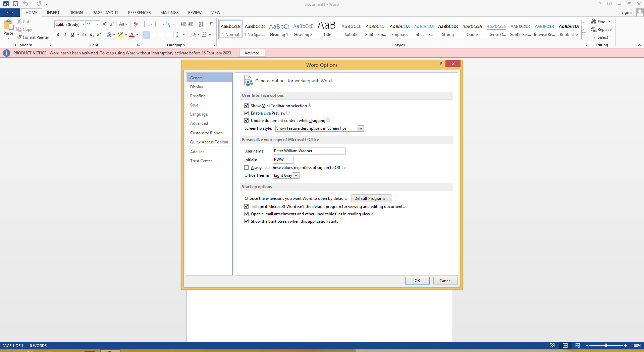Screen dimensions: 644x352
Task: Switch to DESIGN ribbon tab
Action: click(x=76, y=13)
